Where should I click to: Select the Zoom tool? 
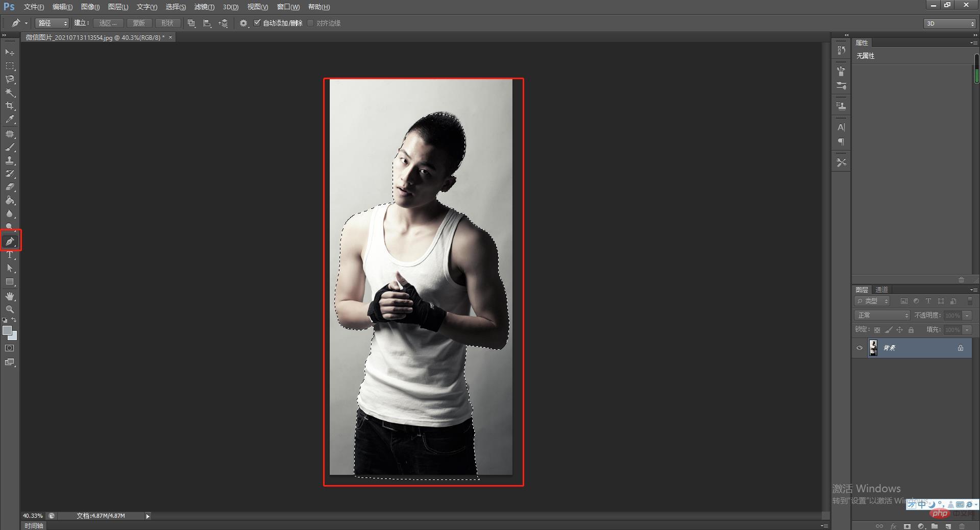pyautogui.click(x=10, y=309)
